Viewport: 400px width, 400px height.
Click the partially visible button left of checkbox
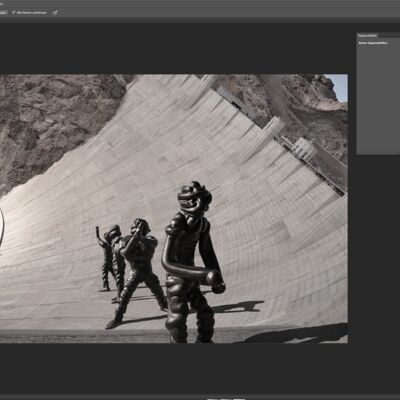(3, 13)
